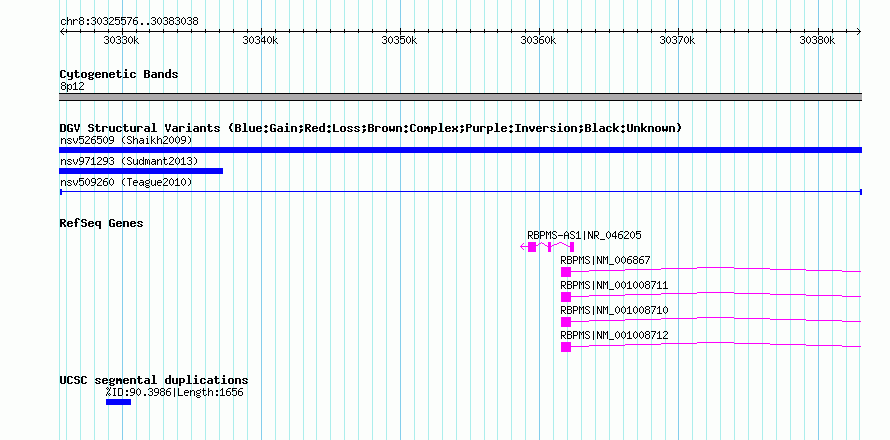Select the Cytogenetic Bands track title

coord(119,74)
